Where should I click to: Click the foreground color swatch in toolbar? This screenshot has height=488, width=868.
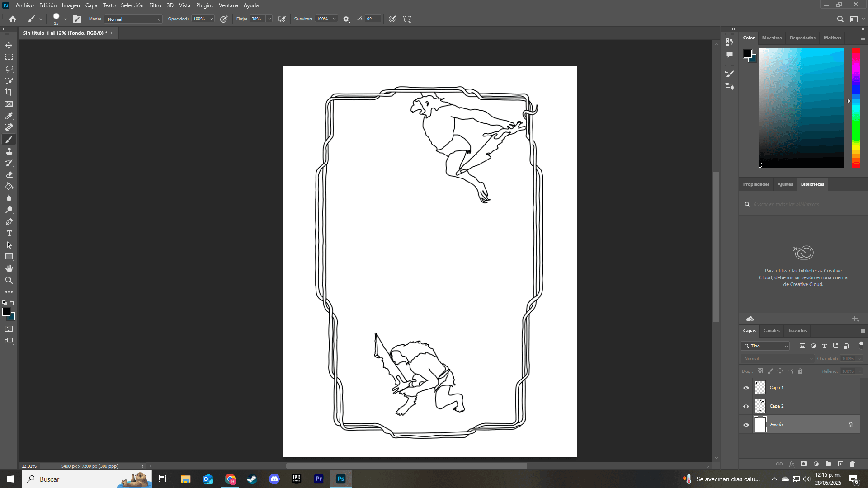(x=6, y=312)
